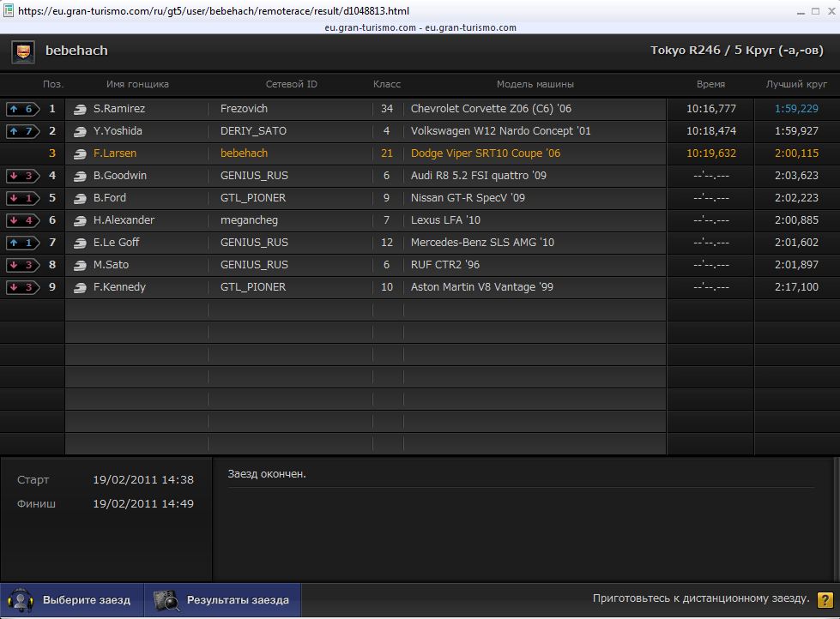Click the helmet icon beside F.Kennedy

[x=80, y=288]
